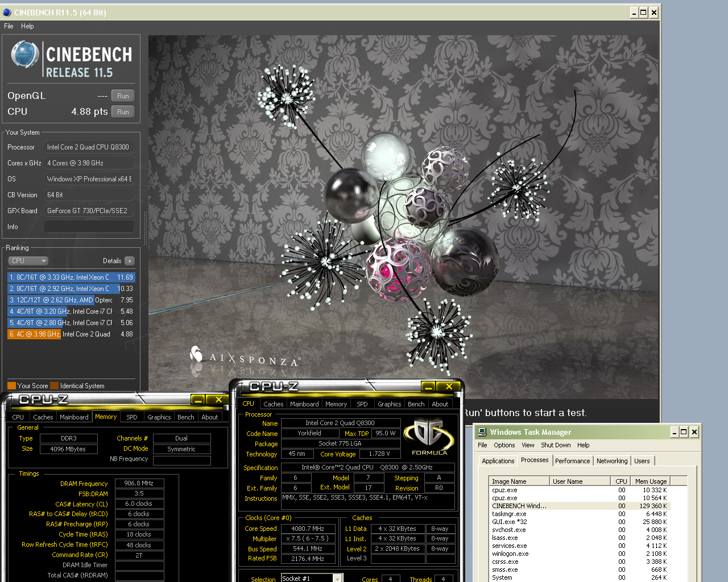728x582 pixels.
Task: Switch to Networking tab in Task Manager
Action: [x=612, y=461]
